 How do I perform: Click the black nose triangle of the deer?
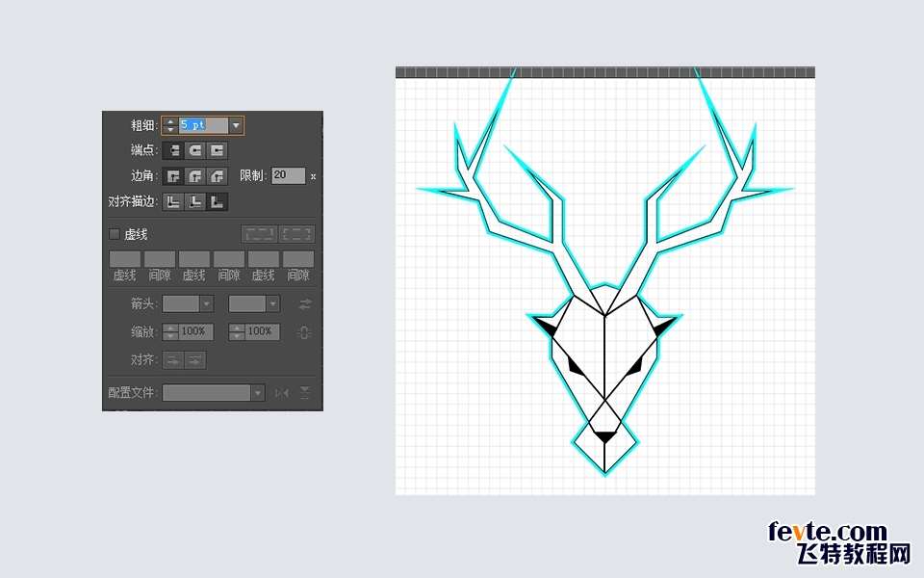604,437
